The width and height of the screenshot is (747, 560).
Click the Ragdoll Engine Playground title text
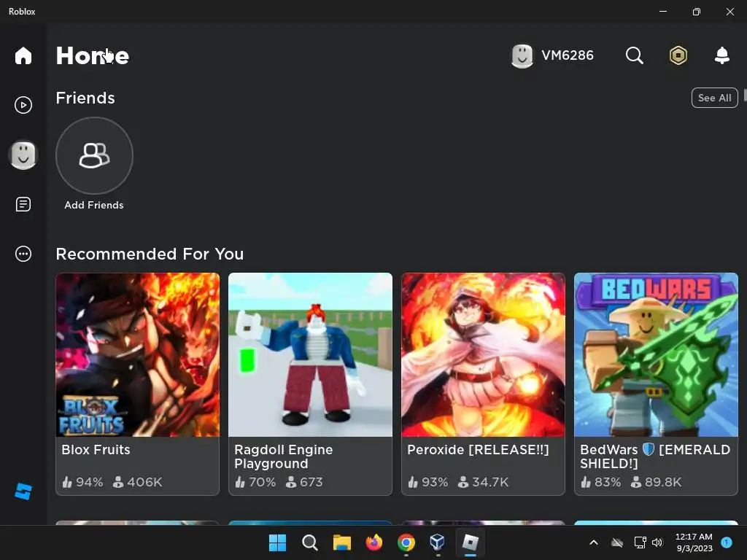point(284,456)
